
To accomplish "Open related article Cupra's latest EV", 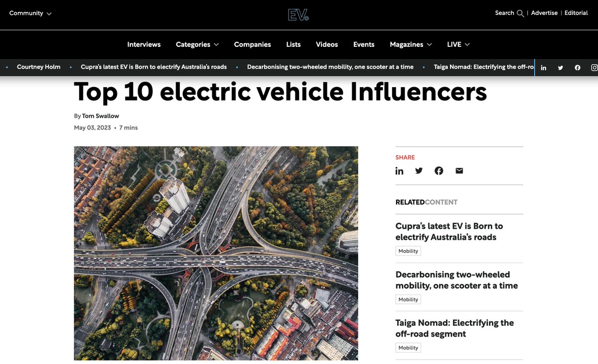I will pyautogui.click(x=449, y=232).
